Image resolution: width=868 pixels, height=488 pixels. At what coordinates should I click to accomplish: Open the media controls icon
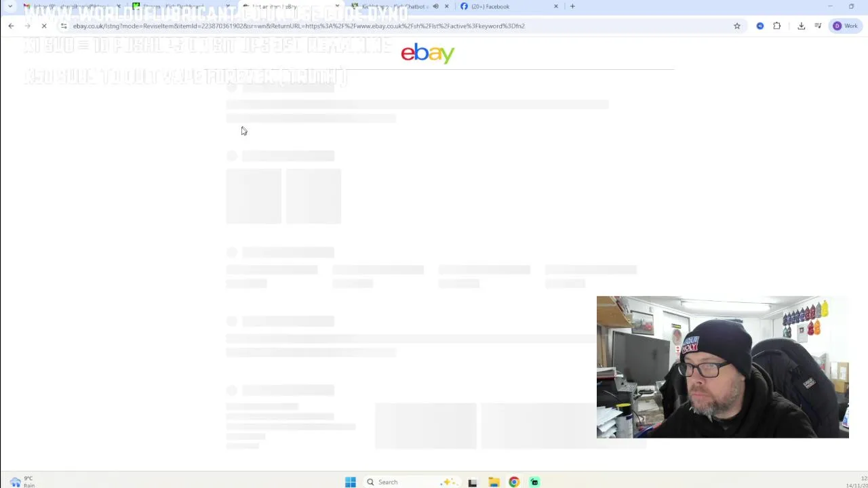click(x=818, y=26)
